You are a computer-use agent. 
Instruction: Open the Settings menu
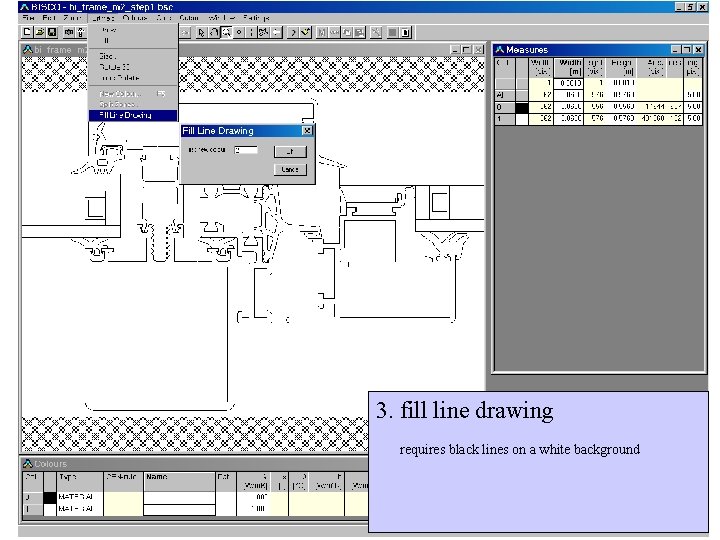click(x=256, y=17)
